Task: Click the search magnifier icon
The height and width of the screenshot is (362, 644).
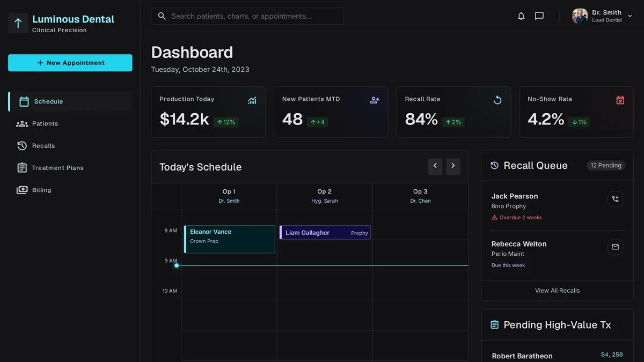Action: [x=162, y=16]
